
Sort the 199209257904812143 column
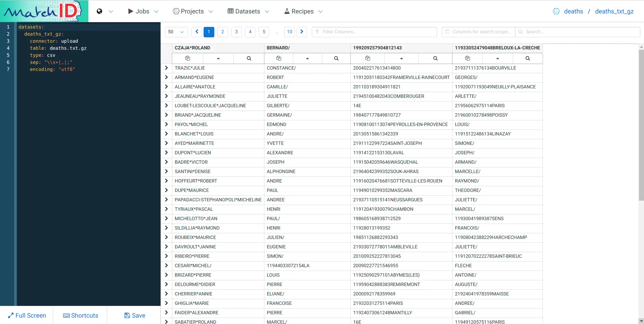click(x=401, y=58)
